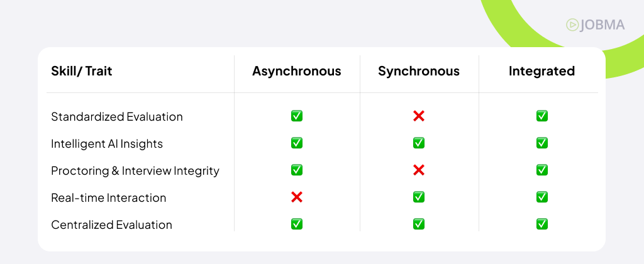Click the green check for Synchronous Intelligent AI Insights
The width and height of the screenshot is (644, 264).
click(x=419, y=143)
